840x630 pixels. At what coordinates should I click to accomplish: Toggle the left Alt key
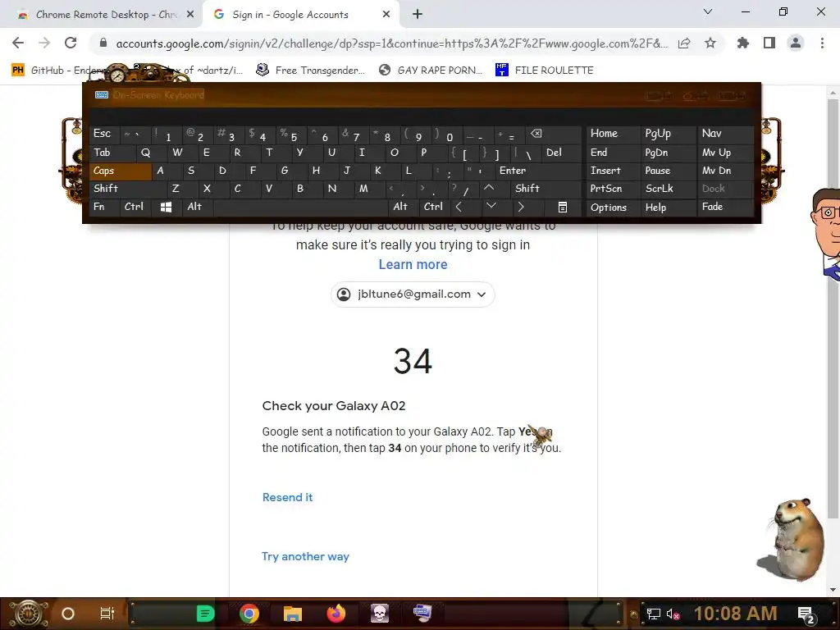[x=197, y=207]
